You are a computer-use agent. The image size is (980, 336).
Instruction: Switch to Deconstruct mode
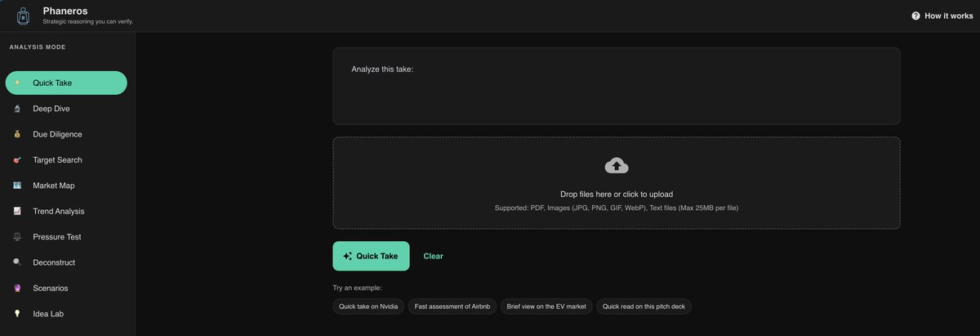pos(66,262)
